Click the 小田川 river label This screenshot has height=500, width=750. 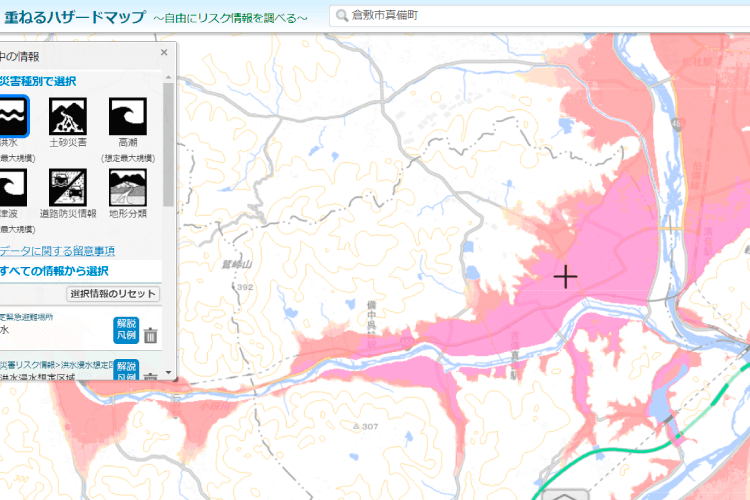(x=215, y=406)
